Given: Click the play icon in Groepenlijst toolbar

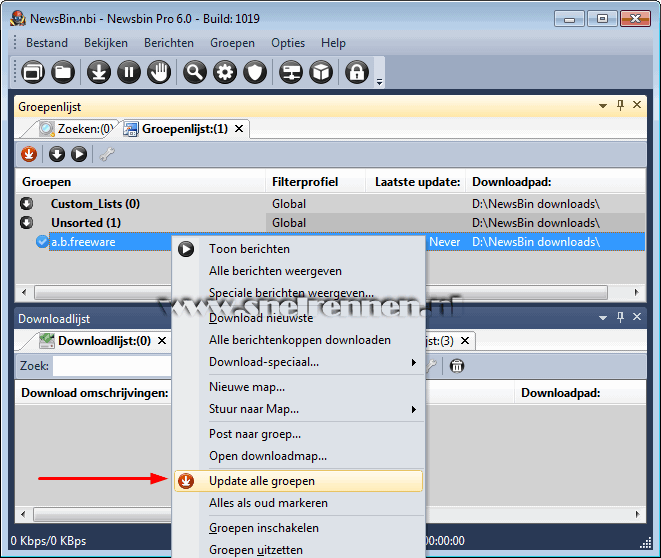Looking at the screenshot, I should 79,154.
